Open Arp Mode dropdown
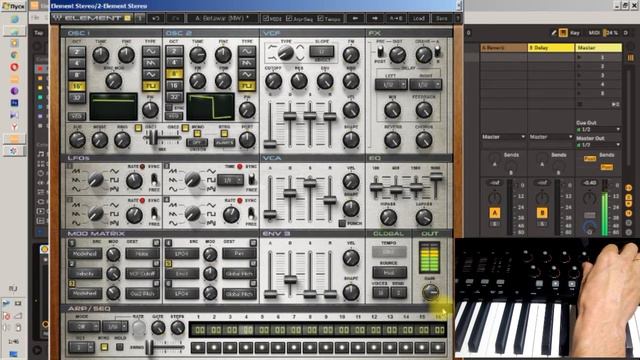Viewport: 640px width, 360px height. pyautogui.click(x=84, y=327)
